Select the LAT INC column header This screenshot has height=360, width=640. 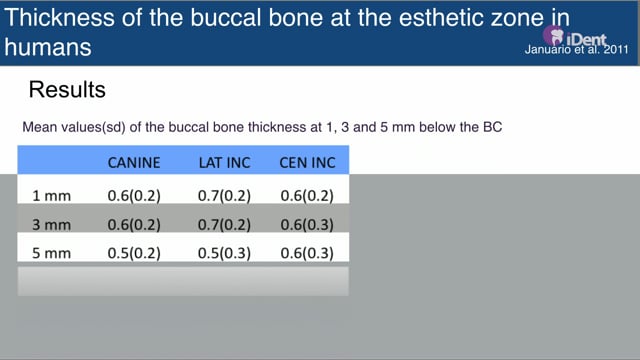224,163
